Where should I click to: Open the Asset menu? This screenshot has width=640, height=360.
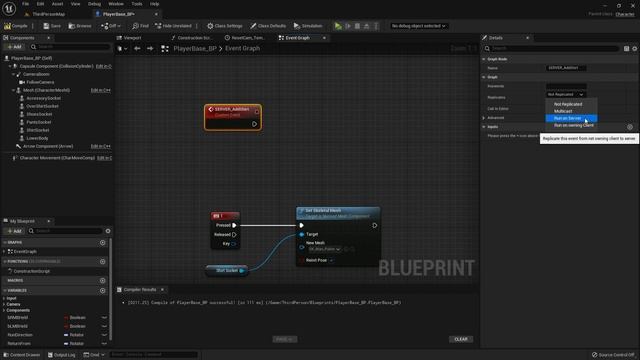tap(58, 4)
